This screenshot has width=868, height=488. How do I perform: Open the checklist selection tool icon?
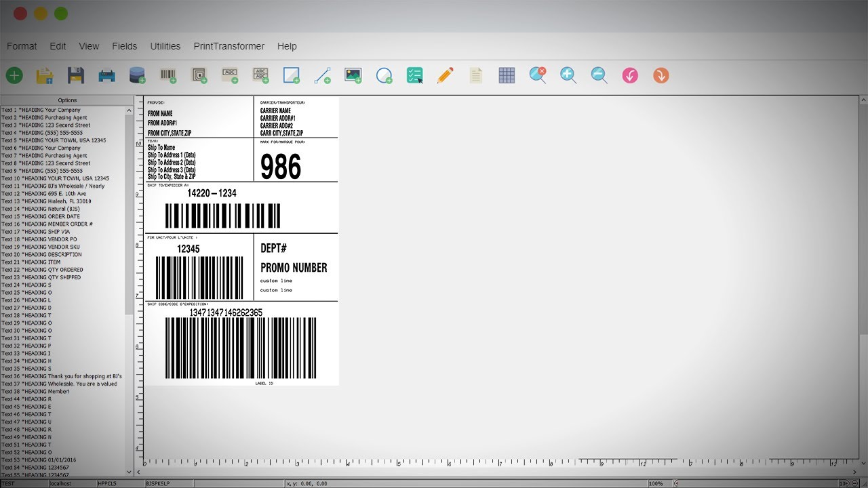(x=415, y=75)
